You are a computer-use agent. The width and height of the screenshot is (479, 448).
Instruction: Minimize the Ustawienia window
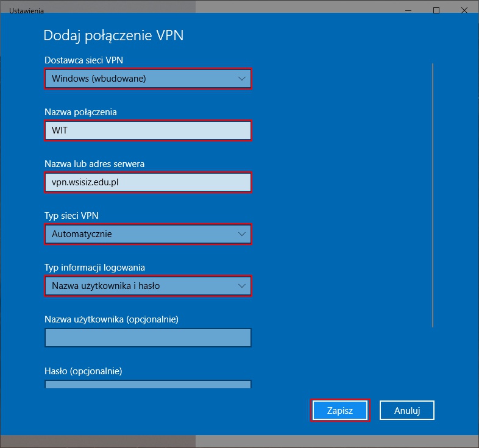(408, 10)
